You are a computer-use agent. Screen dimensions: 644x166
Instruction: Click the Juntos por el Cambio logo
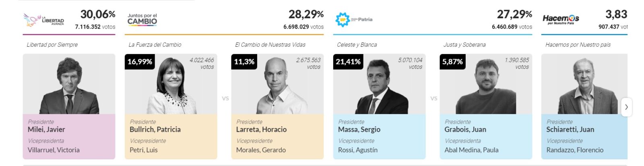point(142,20)
